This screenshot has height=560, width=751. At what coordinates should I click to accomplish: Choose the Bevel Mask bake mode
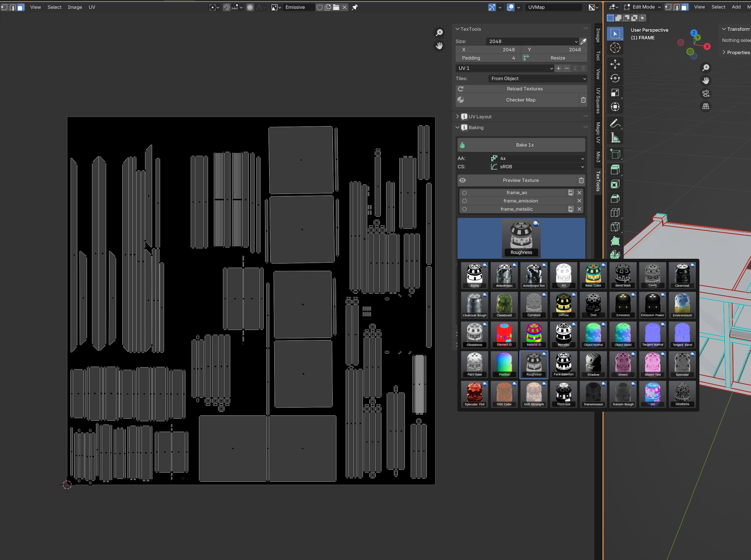623,276
